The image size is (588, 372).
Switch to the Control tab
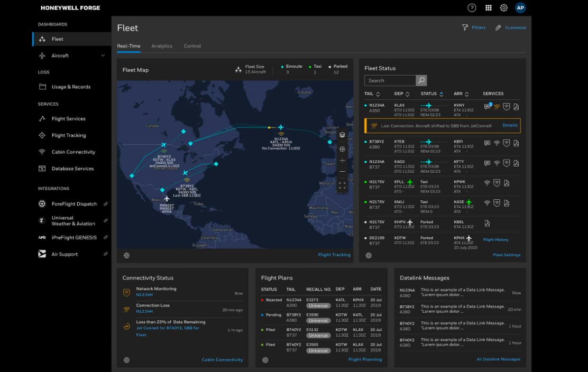click(192, 46)
